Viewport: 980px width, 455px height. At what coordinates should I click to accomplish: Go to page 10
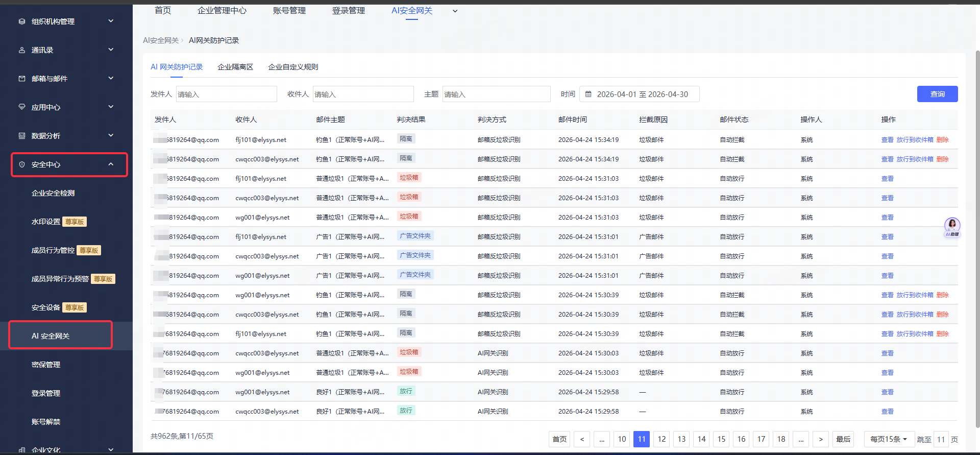tap(622, 439)
